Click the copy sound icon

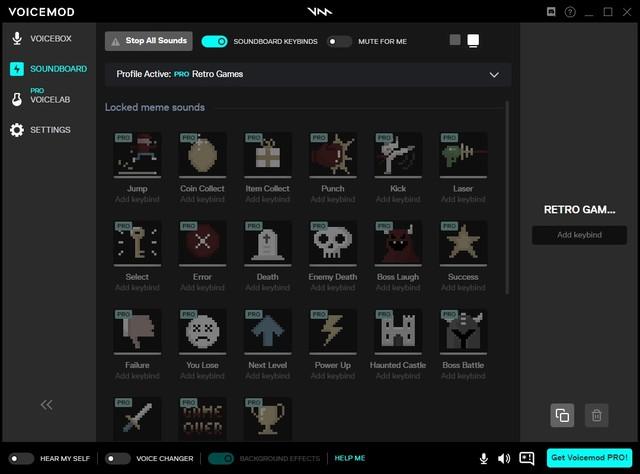click(562, 415)
